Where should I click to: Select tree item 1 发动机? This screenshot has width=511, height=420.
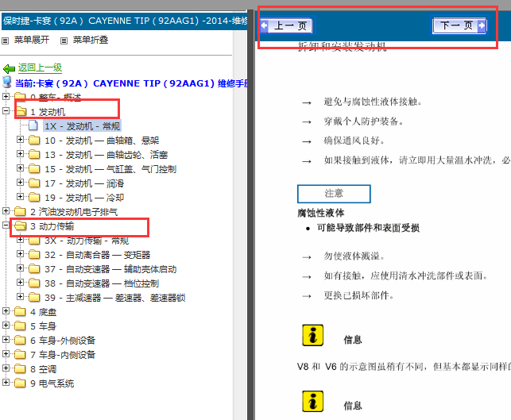pos(48,112)
